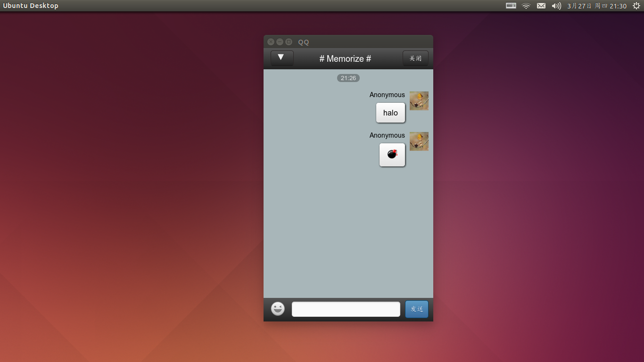This screenshot has width=644, height=362.
Task: Click Anonymous name above bomb message
Action: pyautogui.click(x=387, y=135)
